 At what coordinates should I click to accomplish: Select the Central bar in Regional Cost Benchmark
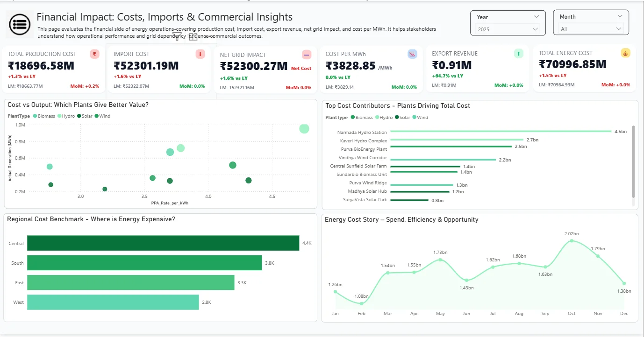point(163,243)
